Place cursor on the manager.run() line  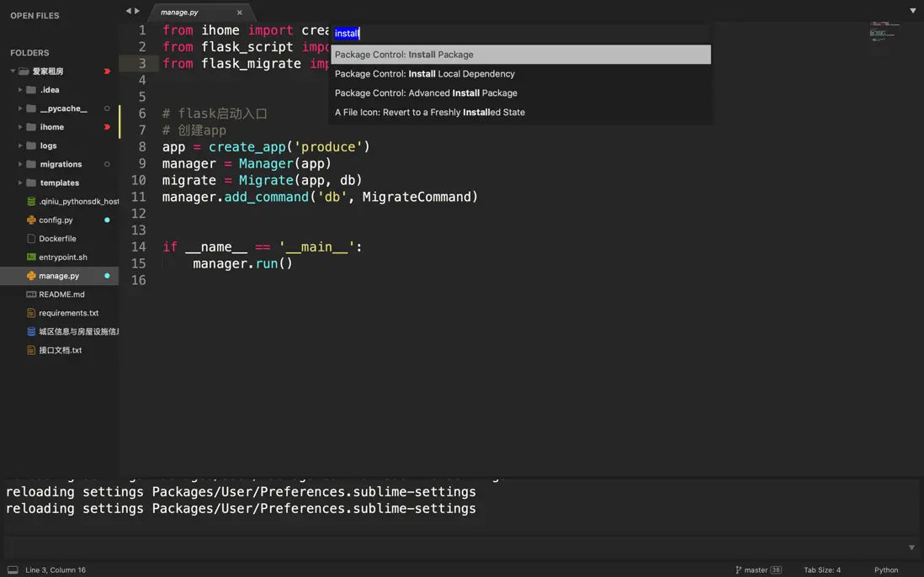[x=242, y=263]
